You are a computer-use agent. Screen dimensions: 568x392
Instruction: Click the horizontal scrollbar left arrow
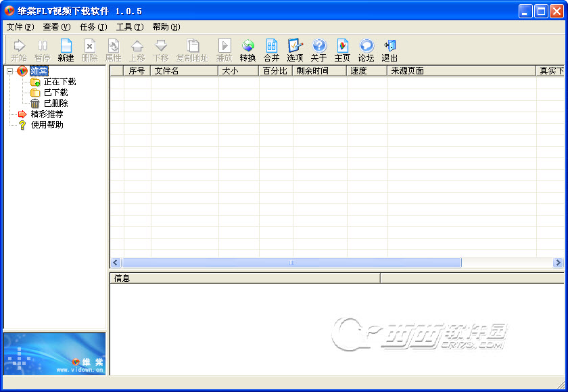116,263
